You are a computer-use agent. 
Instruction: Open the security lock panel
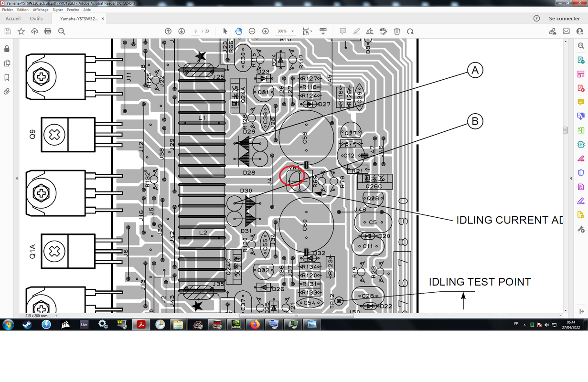coord(7,49)
